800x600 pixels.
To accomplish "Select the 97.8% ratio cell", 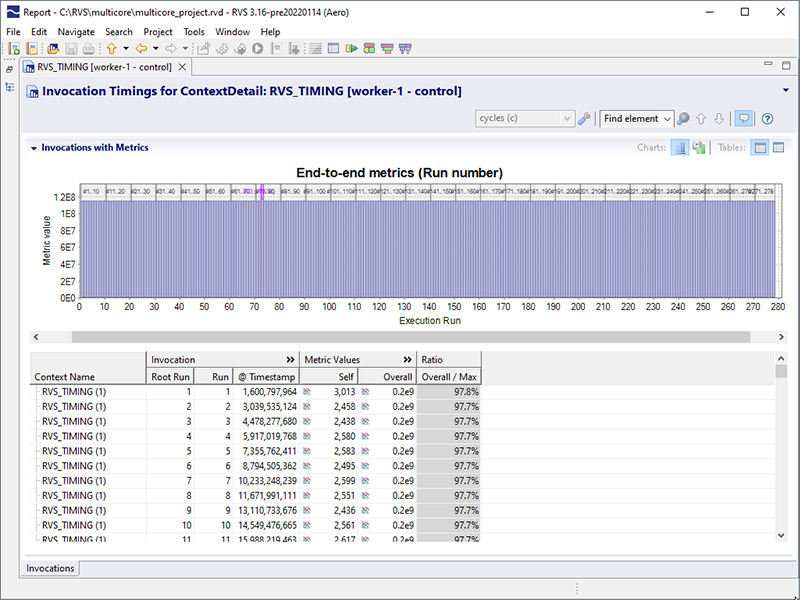I will click(449, 392).
